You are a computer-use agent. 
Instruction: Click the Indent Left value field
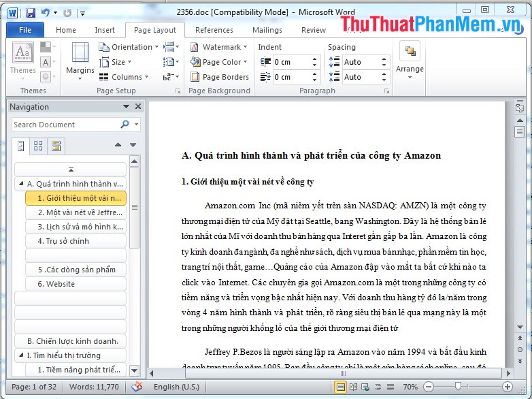(x=291, y=62)
